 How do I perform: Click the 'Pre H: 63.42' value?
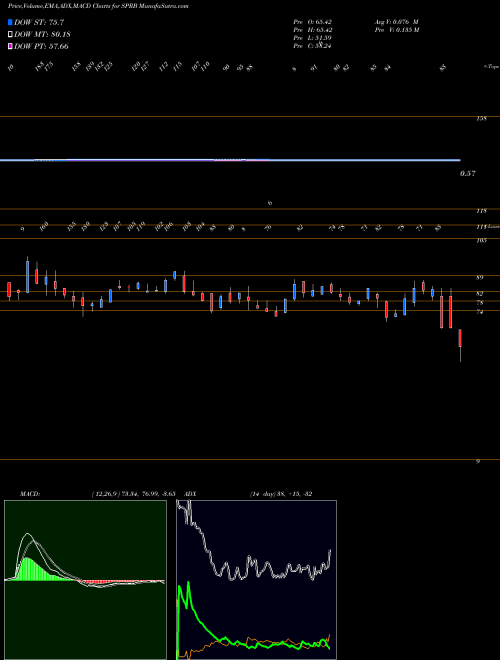tap(313, 30)
